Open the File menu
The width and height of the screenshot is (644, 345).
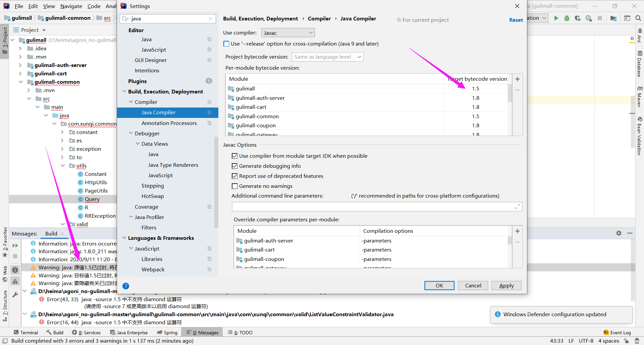pyautogui.click(x=19, y=6)
